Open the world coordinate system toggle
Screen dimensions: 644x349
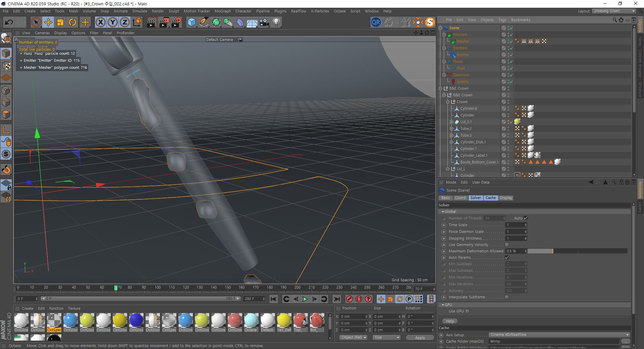point(137,22)
